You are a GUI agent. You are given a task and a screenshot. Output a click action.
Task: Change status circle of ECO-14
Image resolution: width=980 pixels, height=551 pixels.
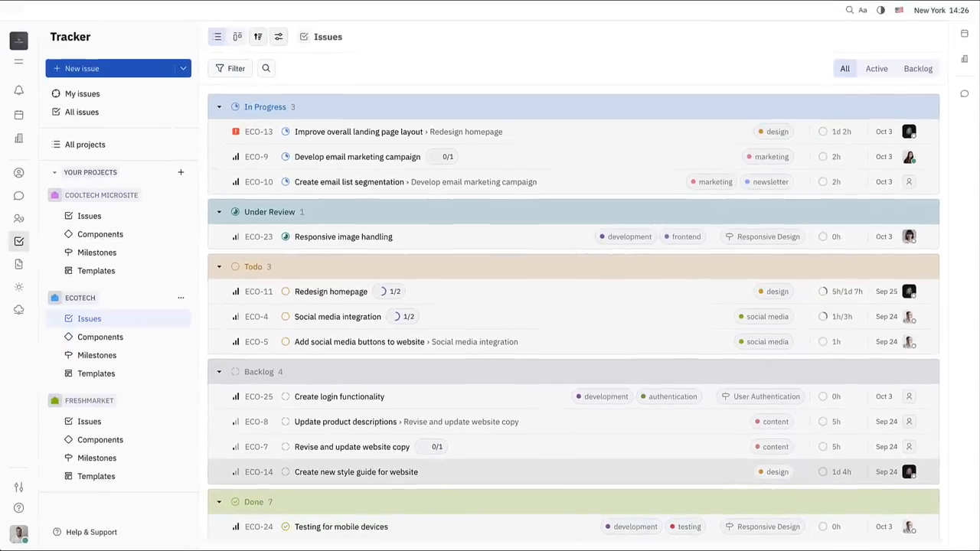tap(286, 472)
